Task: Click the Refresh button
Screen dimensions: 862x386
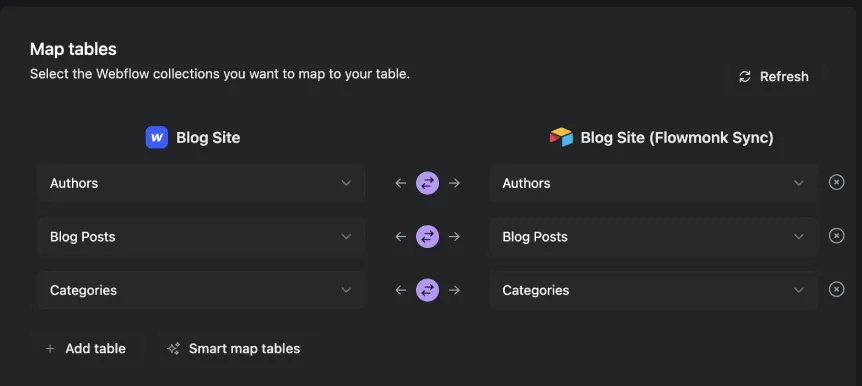Action: pos(773,76)
